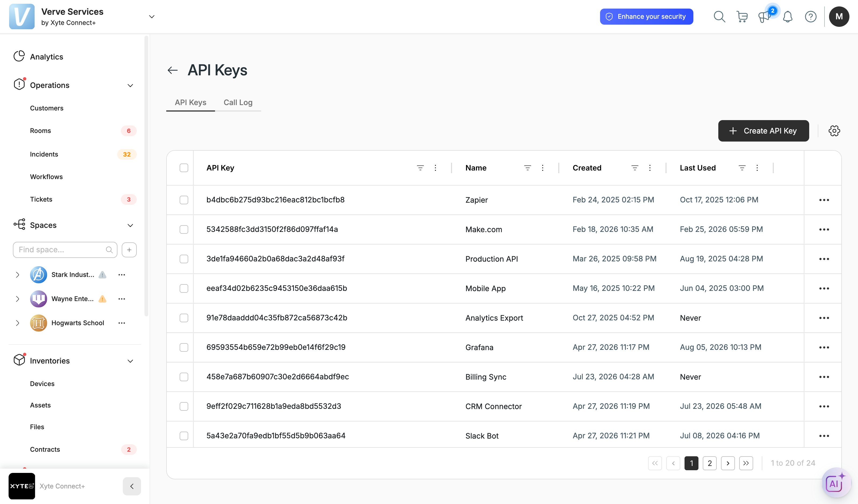Open Rooms in the sidebar
Image resolution: width=858 pixels, height=504 pixels.
[40, 131]
